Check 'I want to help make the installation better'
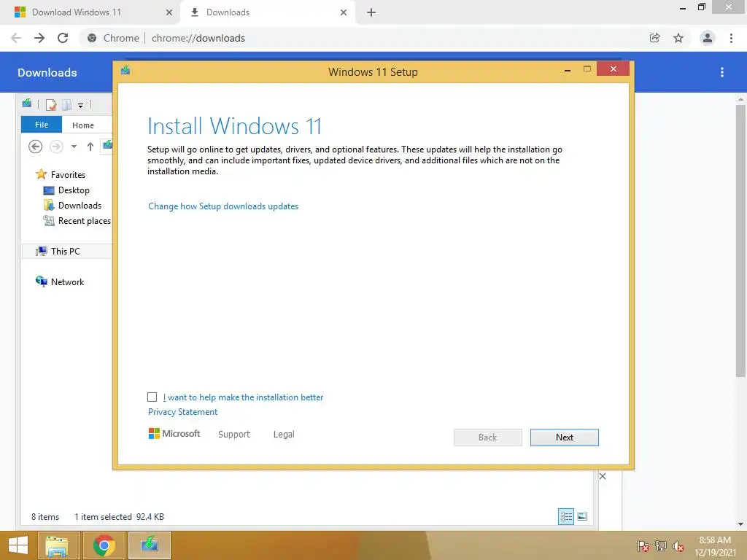Image resolution: width=747 pixels, height=560 pixels. 152,397
